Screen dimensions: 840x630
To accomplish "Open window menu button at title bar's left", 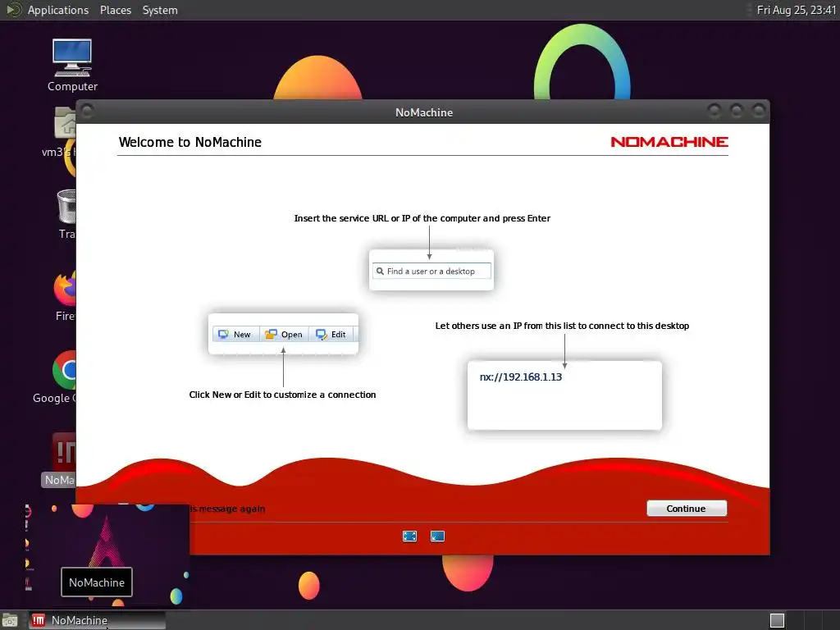I will point(87,112).
